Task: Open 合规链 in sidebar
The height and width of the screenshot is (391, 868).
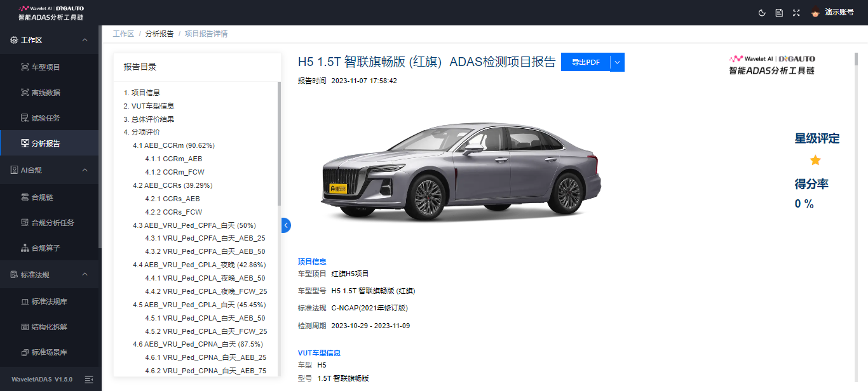Action: [49, 197]
